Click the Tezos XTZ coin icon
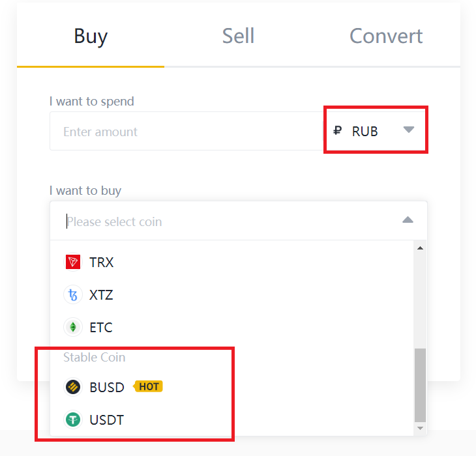 tap(73, 294)
